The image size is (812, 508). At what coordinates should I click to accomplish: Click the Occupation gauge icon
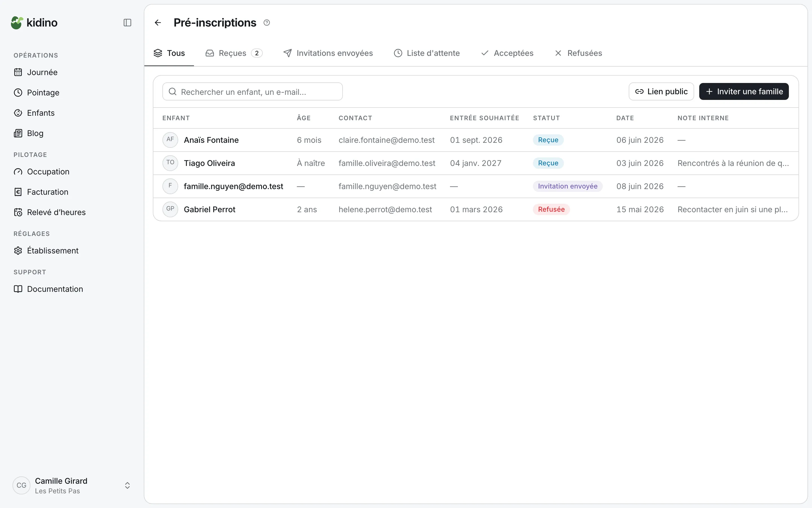coord(18,172)
